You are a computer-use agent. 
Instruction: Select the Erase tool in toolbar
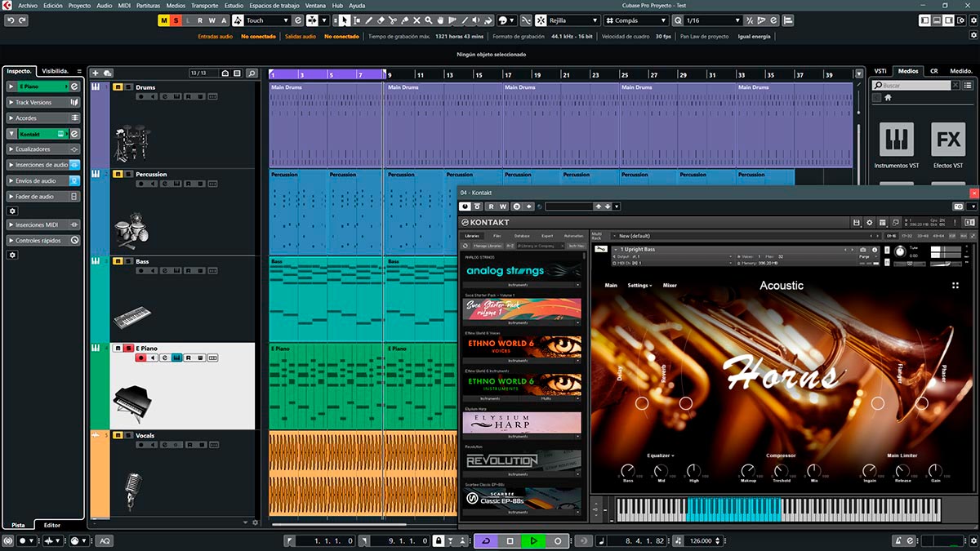pyautogui.click(x=381, y=20)
